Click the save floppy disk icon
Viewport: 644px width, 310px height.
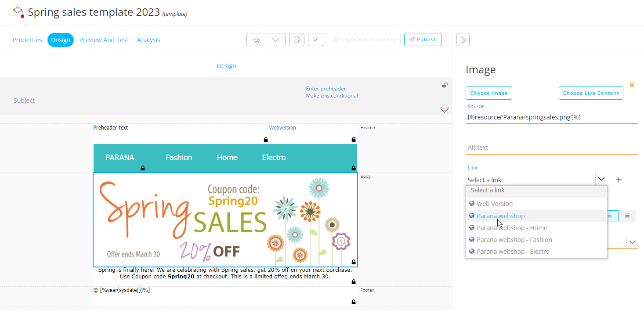(x=297, y=40)
